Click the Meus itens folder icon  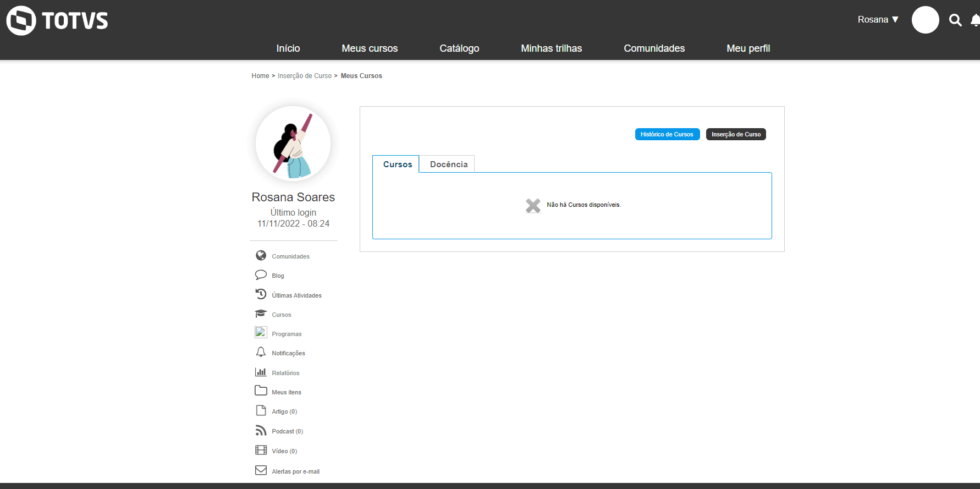click(x=261, y=391)
